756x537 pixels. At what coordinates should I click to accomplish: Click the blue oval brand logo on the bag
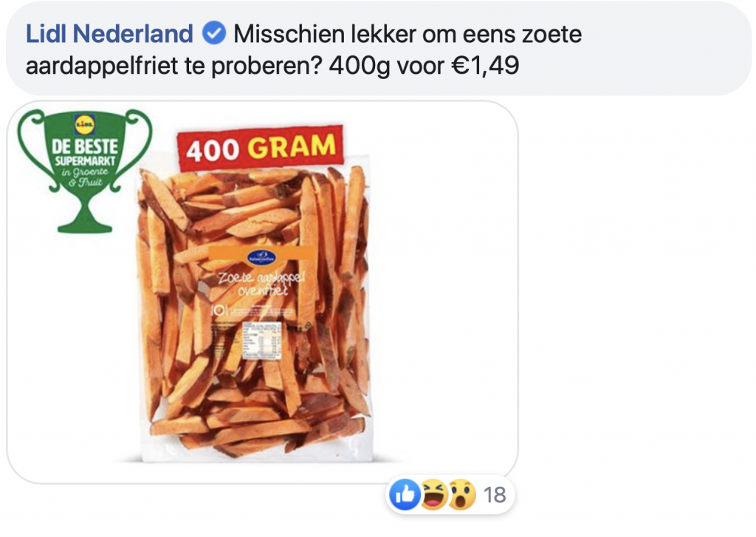(262, 258)
